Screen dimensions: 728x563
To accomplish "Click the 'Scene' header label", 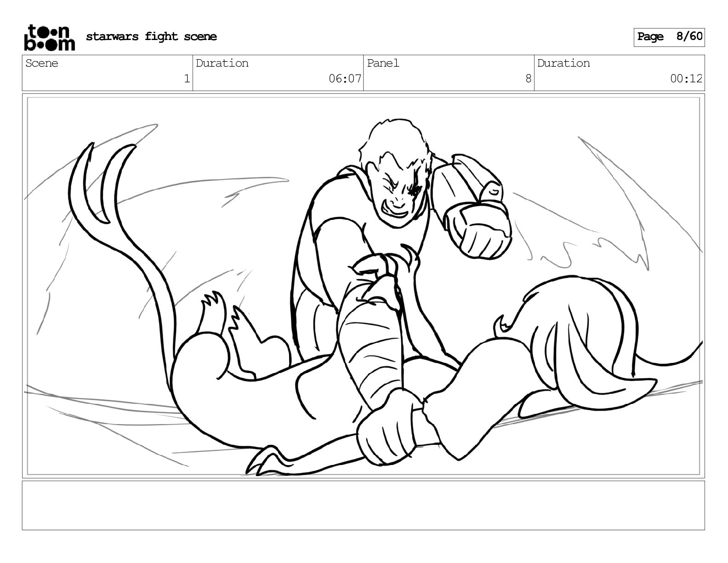I will (x=42, y=63).
